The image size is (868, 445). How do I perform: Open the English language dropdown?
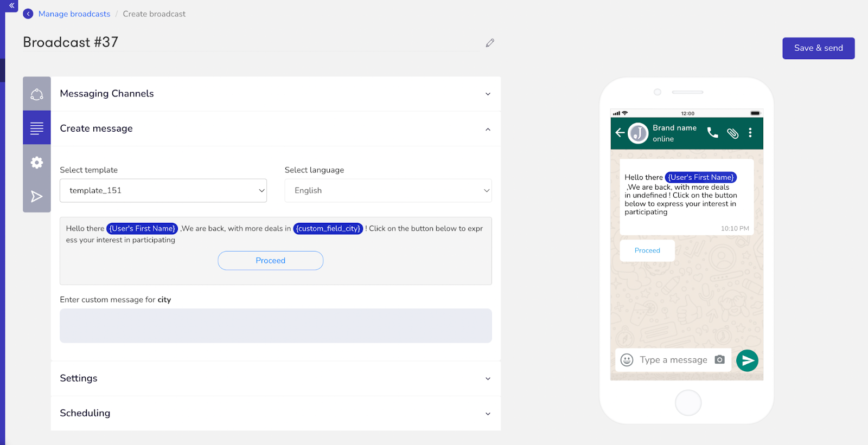point(388,190)
